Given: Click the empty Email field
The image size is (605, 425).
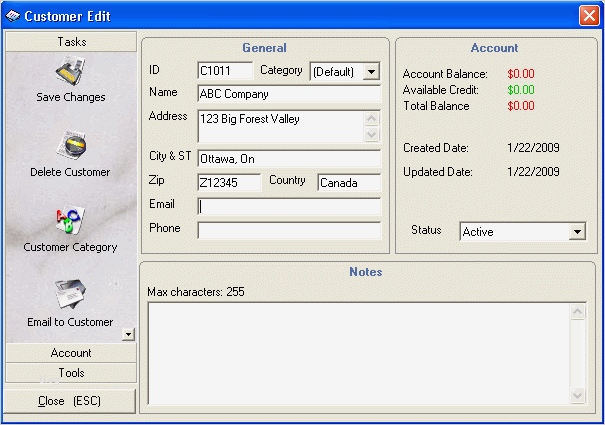Looking at the screenshot, I should [289, 207].
